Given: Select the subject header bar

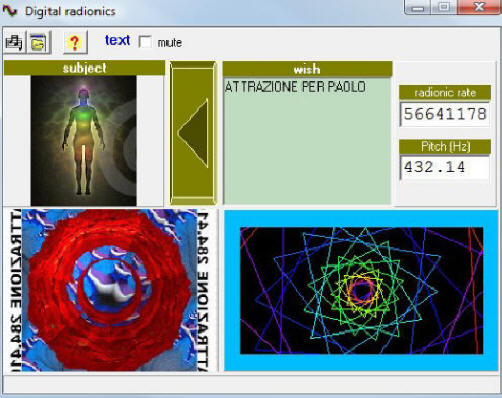Looking at the screenshot, I should click(84, 68).
